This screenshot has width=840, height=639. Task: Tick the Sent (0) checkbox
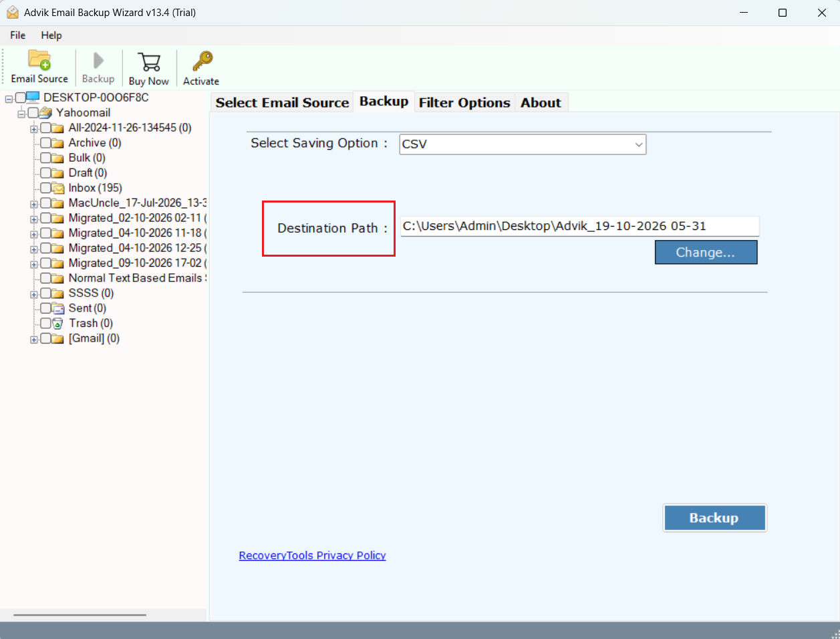tap(45, 308)
